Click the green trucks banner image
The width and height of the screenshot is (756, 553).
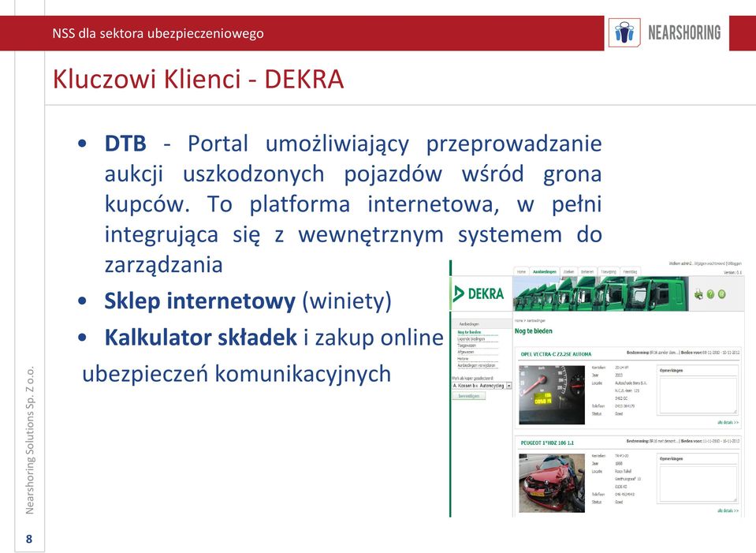click(600, 294)
